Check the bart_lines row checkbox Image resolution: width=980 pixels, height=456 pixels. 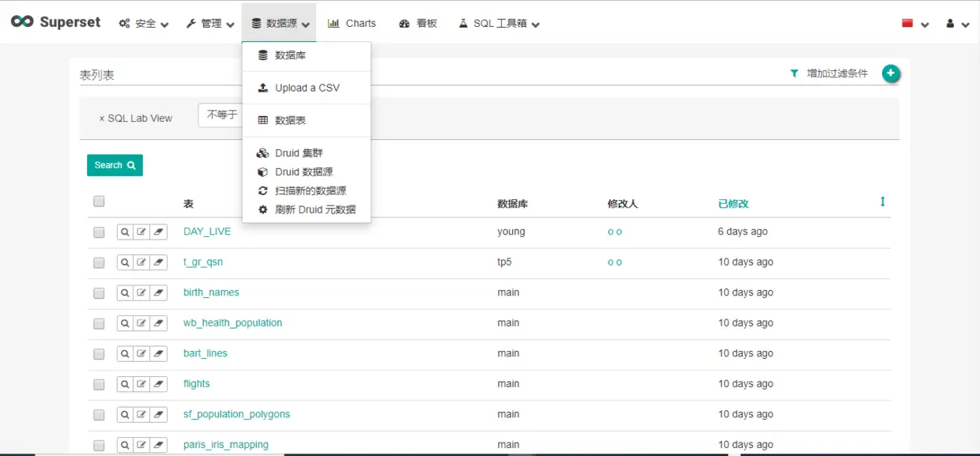coord(99,354)
